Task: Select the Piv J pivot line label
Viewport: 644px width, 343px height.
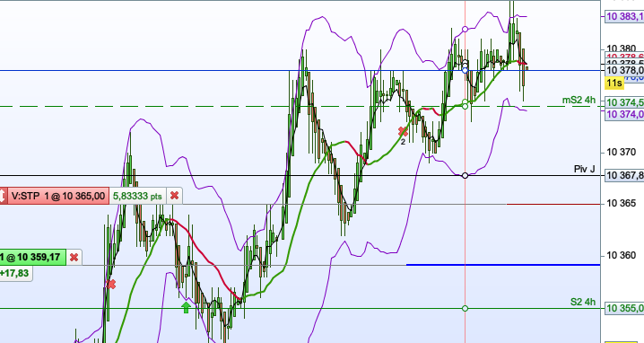Action: point(585,169)
